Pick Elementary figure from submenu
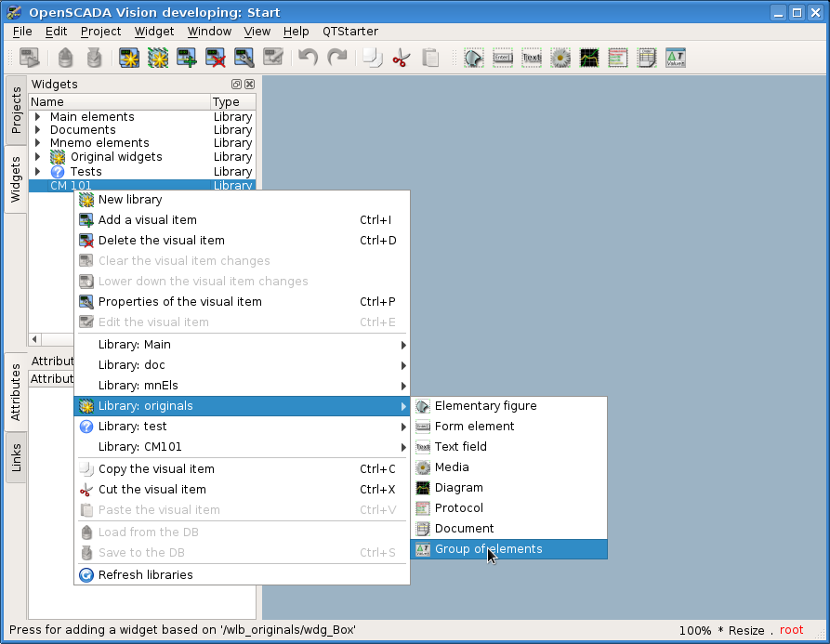Screen dimensions: 830x644 (509, 406)
